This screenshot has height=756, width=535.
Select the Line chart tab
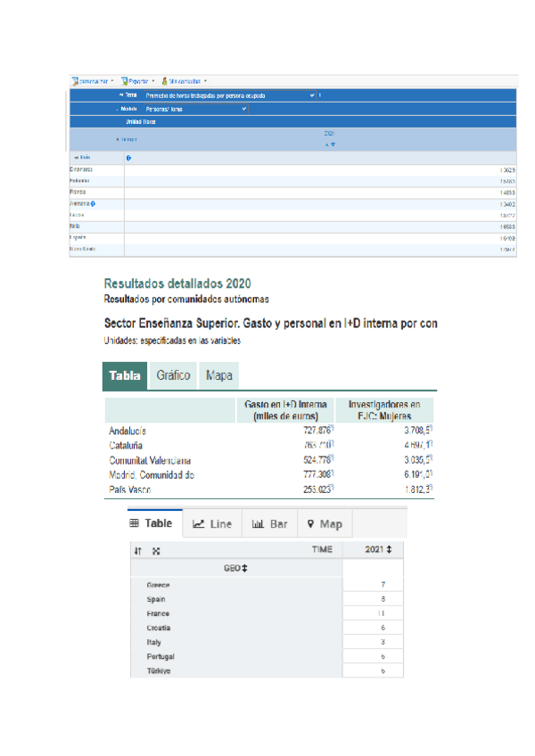pos(212,524)
